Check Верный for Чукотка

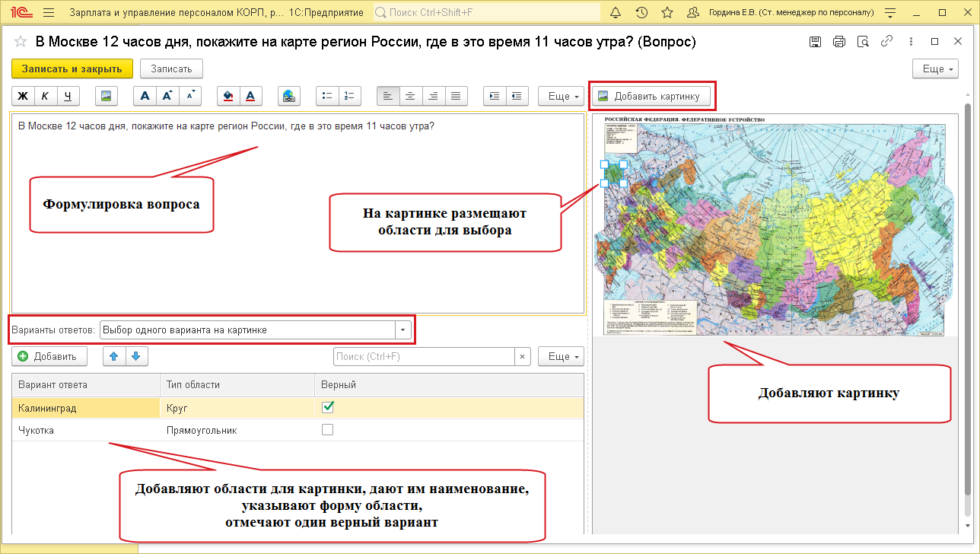tap(328, 430)
